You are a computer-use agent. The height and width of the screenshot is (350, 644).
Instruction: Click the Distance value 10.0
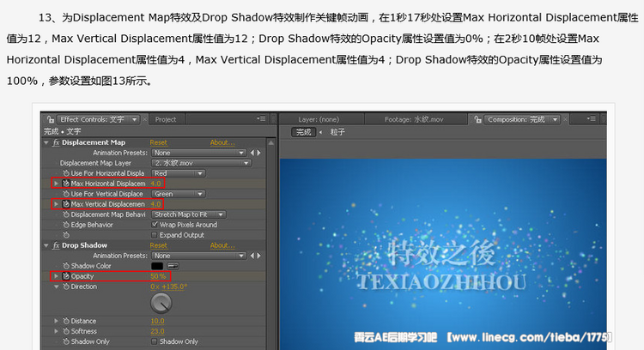point(157,321)
